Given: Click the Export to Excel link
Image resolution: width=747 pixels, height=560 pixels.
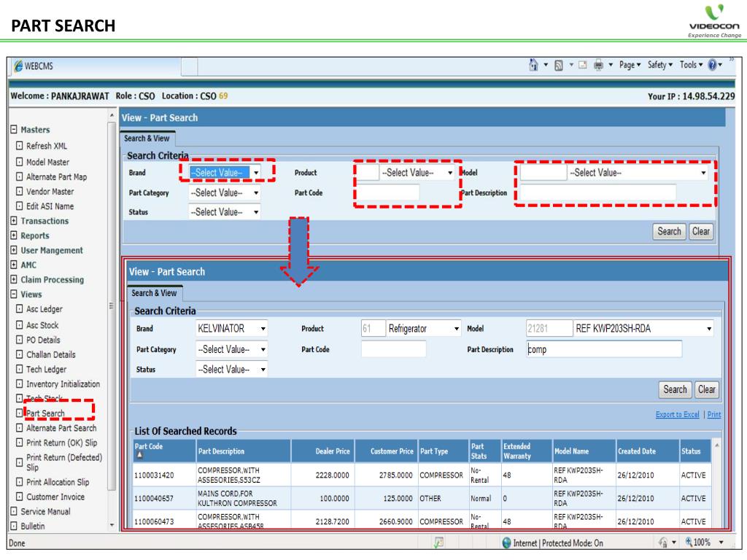Looking at the screenshot, I should 677,414.
